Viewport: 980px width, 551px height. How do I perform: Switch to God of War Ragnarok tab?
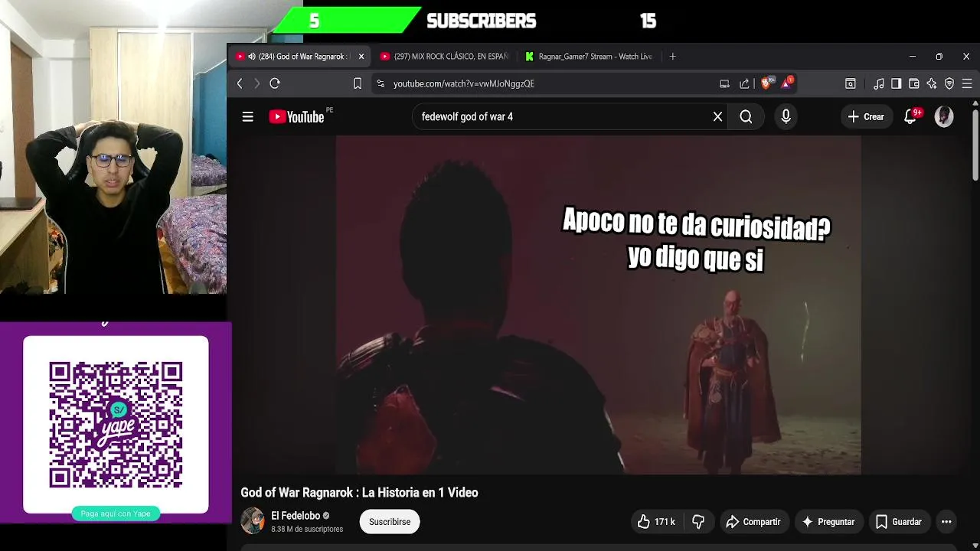pyautogui.click(x=299, y=57)
